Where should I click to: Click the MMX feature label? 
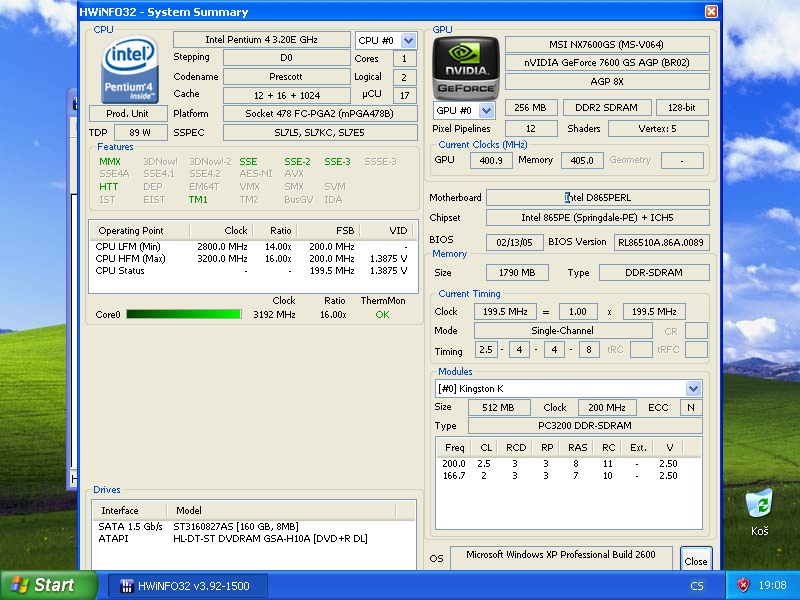110,162
